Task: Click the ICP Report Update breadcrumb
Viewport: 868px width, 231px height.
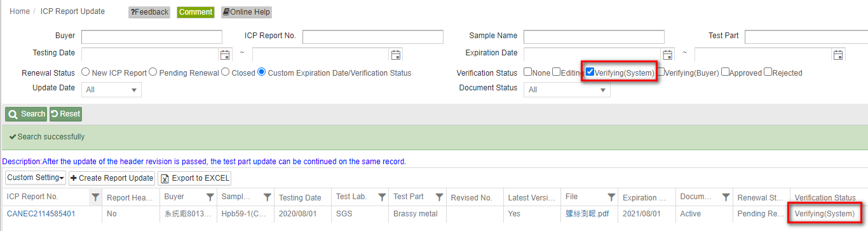Action: tap(72, 11)
